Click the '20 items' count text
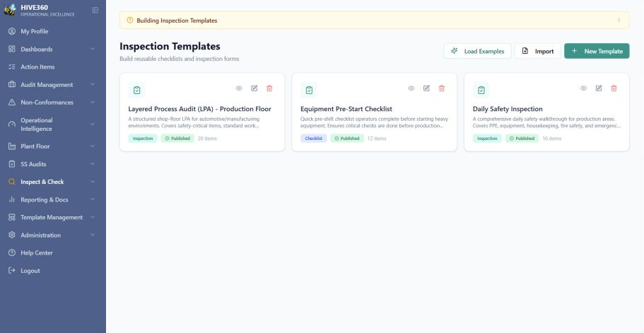The image size is (644, 333). click(207, 139)
